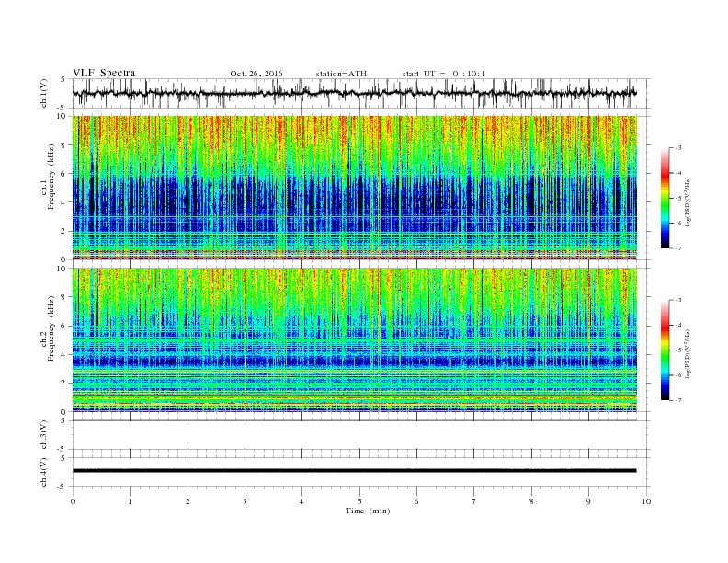Click the ch.2 spectrogram color bar
The width and height of the screenshot is (728, 563).
665,350
